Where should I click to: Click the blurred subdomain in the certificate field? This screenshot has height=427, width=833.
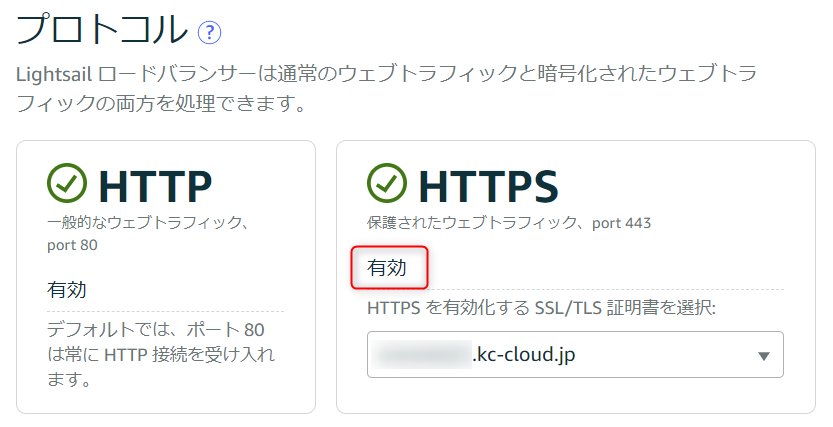coord(421,354)
